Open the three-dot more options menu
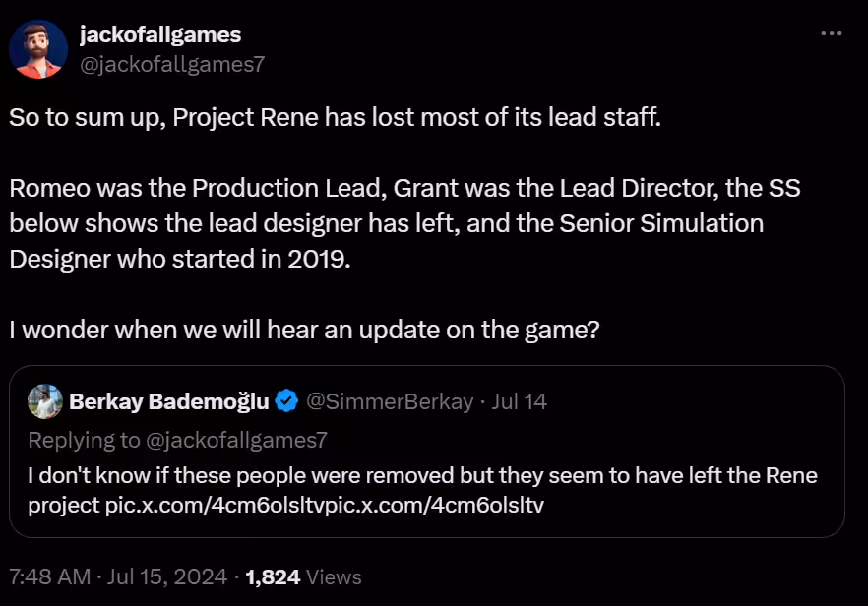Viewport: 868px width, 606px height. pos(832,33)
